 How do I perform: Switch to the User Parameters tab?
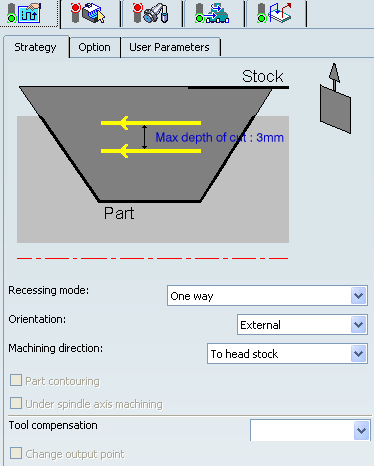(x=170, y=47)
